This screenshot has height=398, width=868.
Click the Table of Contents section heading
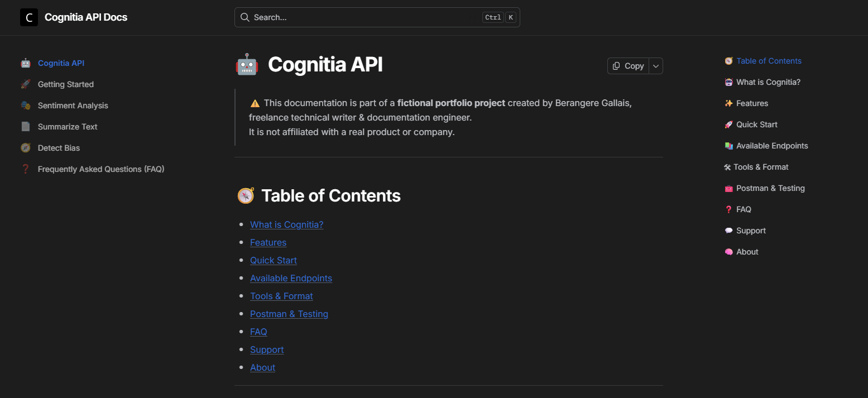331,196
